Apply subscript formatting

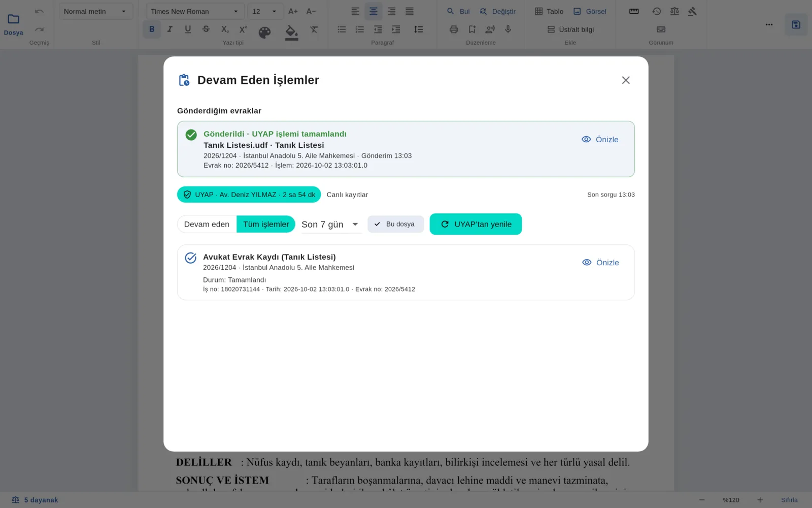point(225,29)
